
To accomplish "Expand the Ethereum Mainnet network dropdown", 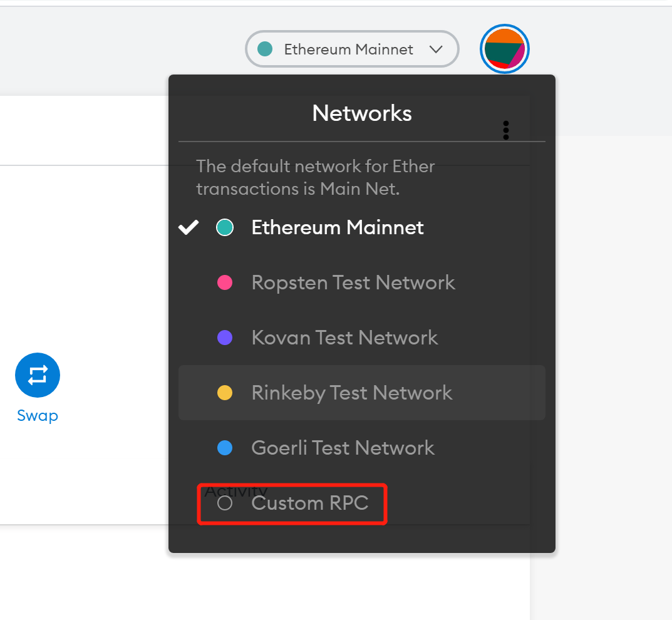I will point(349,49).
